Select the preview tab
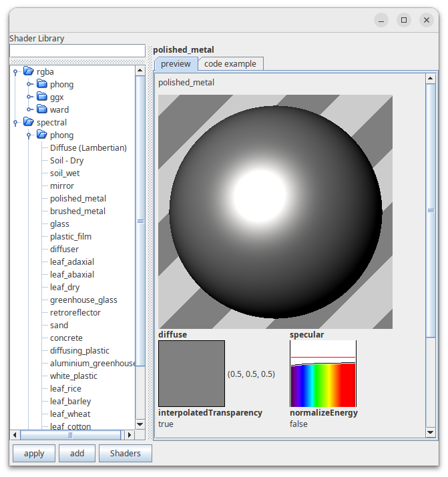The image size is (448, 477). (176, 64)
